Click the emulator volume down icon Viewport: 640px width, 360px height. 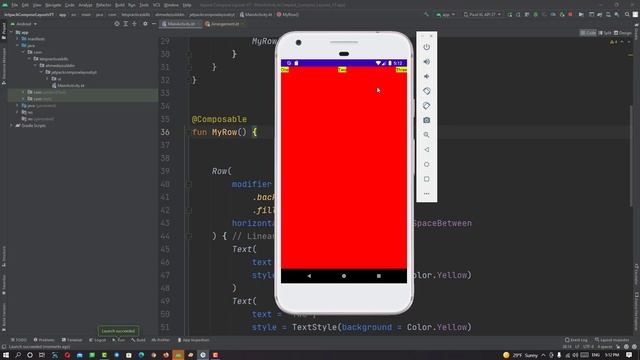[x=427, y=76]
